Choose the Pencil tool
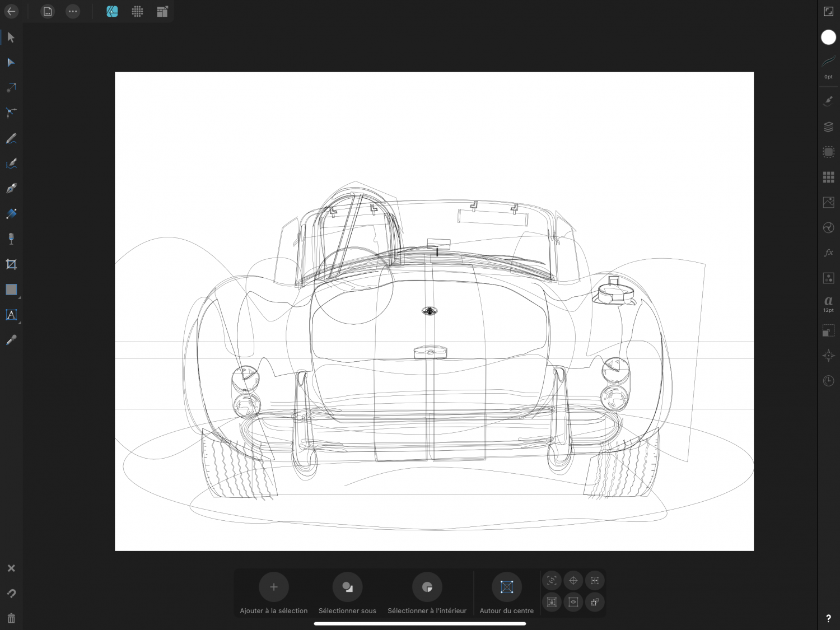Viewport: 840px width, 630px height. (11, 138)
